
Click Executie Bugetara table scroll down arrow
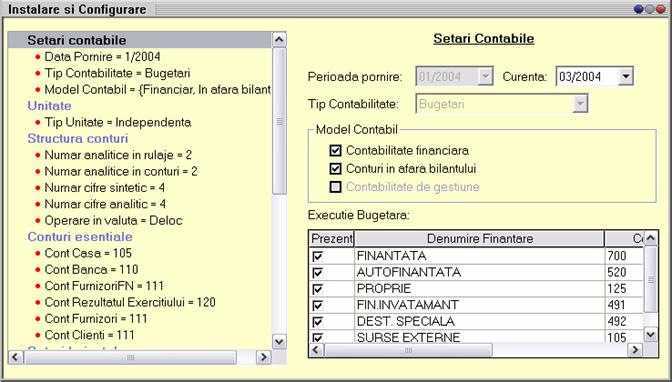click(x=651, y=334)
